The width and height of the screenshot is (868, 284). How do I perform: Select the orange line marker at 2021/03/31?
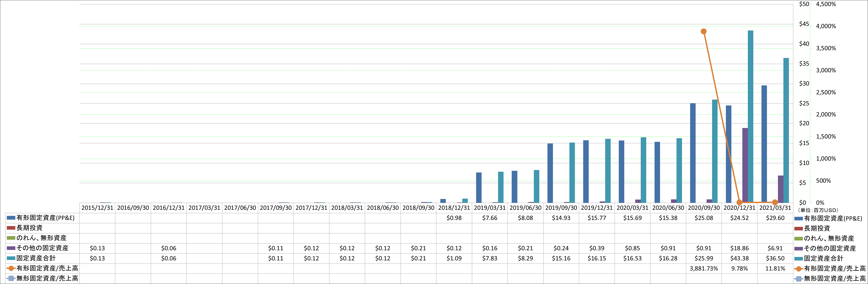coord(775,202)
